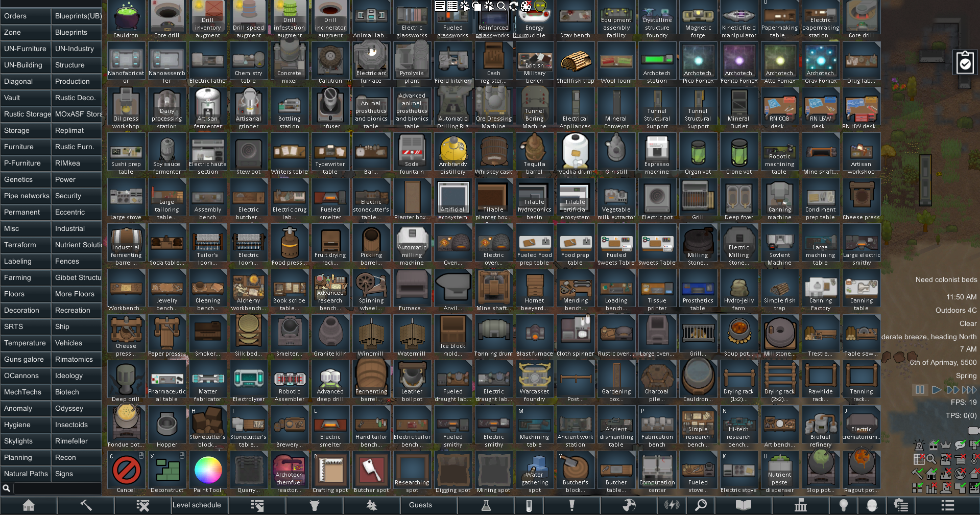Image resolution: width=980 pixels, height=515 pixels.
Task: Open the Animals tab animal-head icon
Action: point(315,505)
